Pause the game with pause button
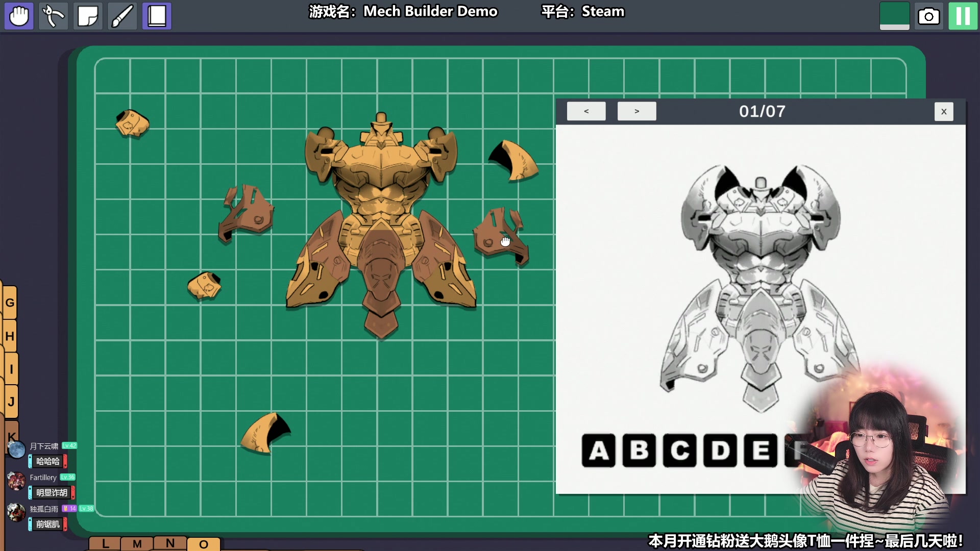 coord(963,16)
